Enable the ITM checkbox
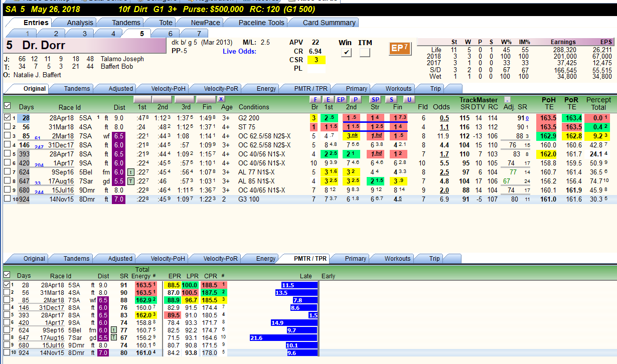Image resolution: width=617 pixels, height=364 pixels. pyautogui.click(x=365, y=52)
